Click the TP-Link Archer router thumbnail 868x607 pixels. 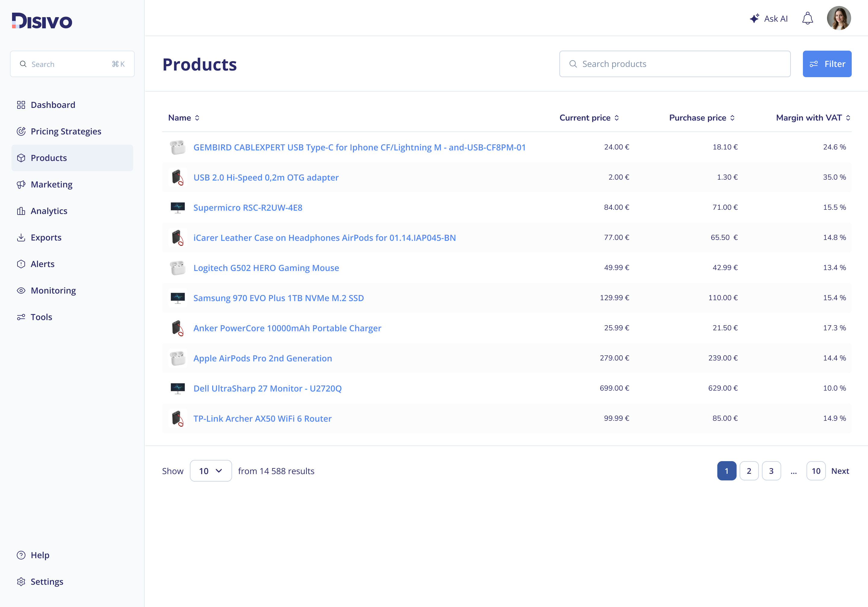click(178, 418)
